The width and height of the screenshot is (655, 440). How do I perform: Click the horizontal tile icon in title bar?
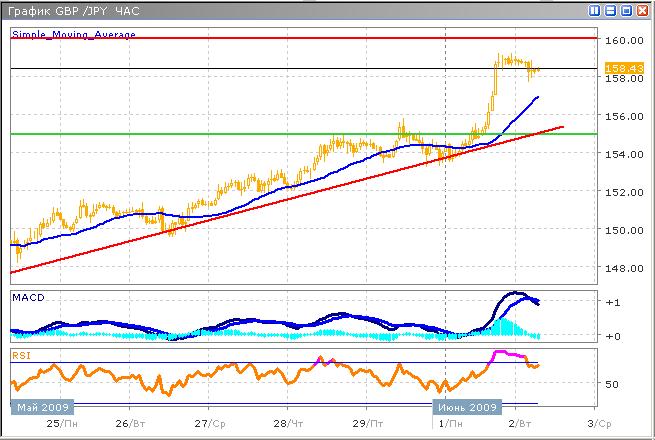click(611, 9)
